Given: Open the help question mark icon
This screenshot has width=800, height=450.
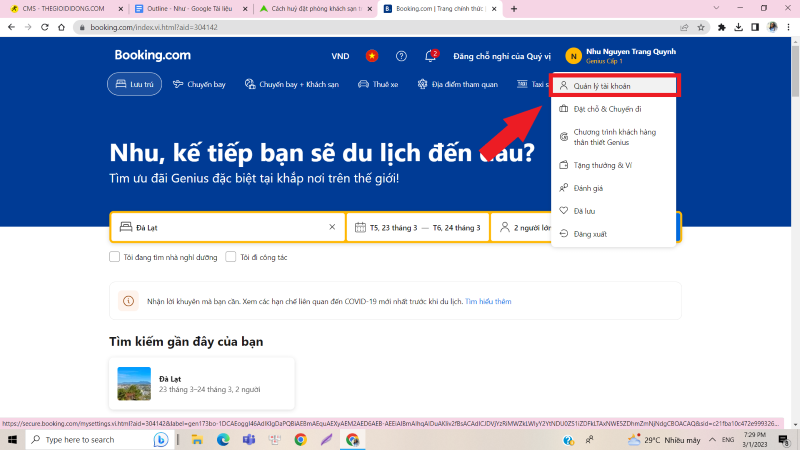Looking at the screenshot, I should pos(401,56).
